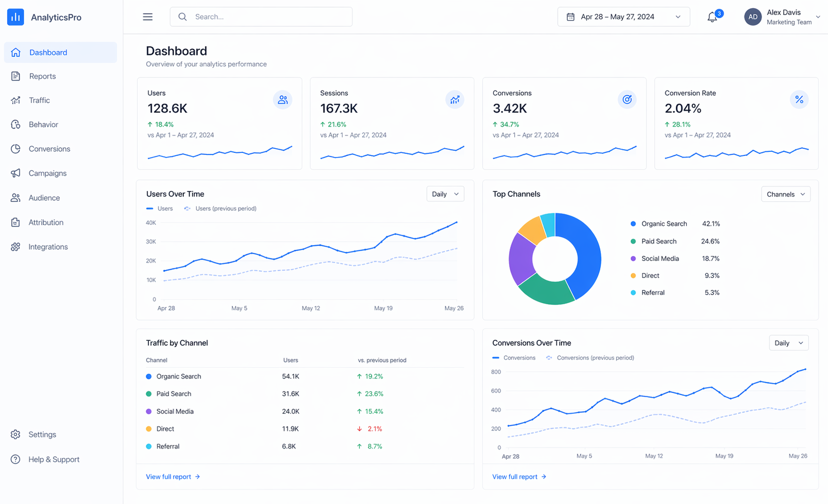Click the Referral 6.8K users value
828x504 pixels.
(x=289, y=446)
